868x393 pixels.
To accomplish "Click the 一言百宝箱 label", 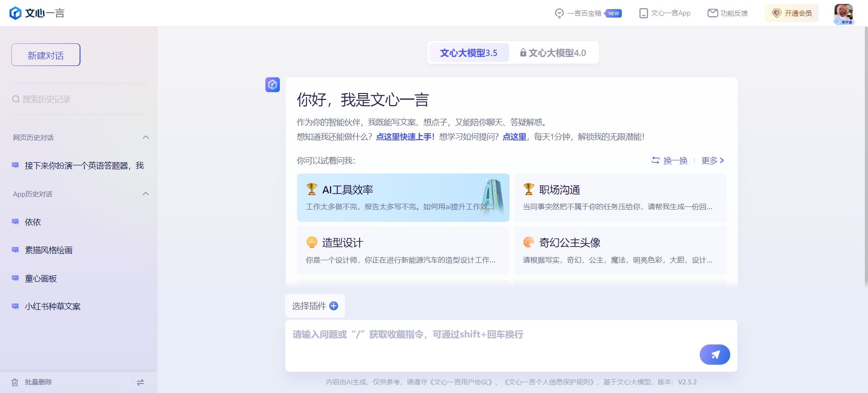I will pos(584,13).
